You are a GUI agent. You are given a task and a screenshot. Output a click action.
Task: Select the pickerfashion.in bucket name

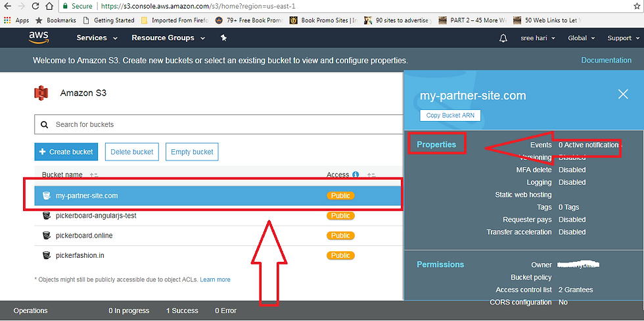click(x=80, y=255)
